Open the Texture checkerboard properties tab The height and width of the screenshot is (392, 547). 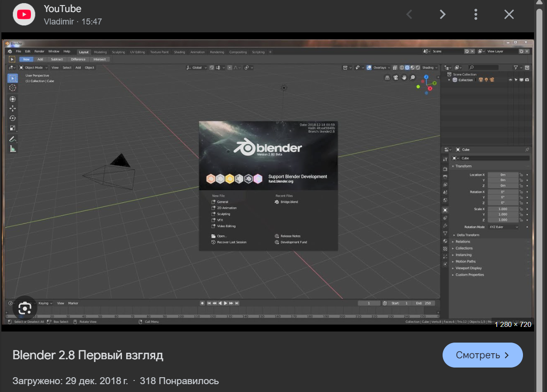445,249
